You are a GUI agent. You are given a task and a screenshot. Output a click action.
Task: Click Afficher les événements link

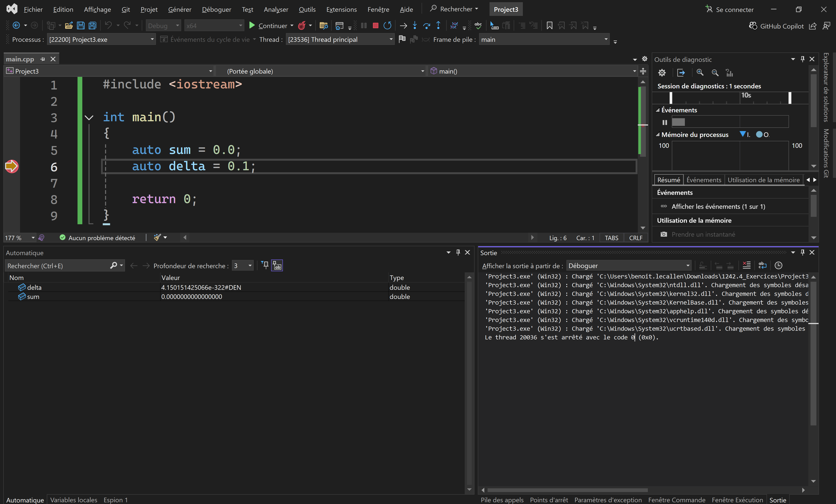(x=718, y=207)
